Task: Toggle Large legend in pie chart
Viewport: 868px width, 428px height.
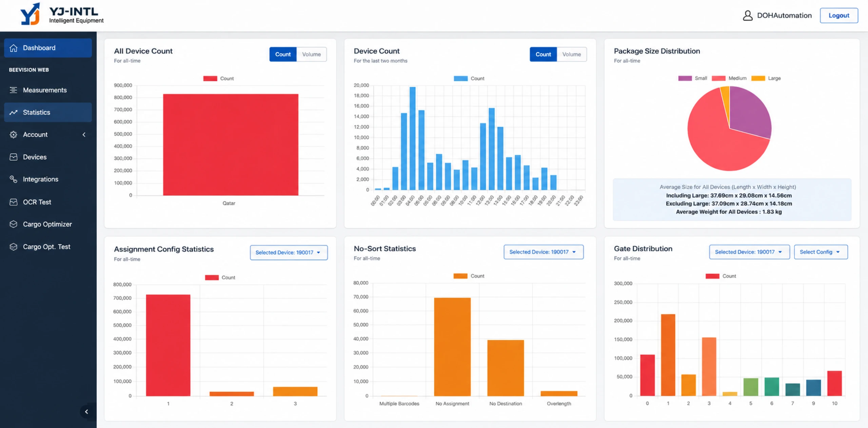Action: pyautogui.click(x=766, y=78)
